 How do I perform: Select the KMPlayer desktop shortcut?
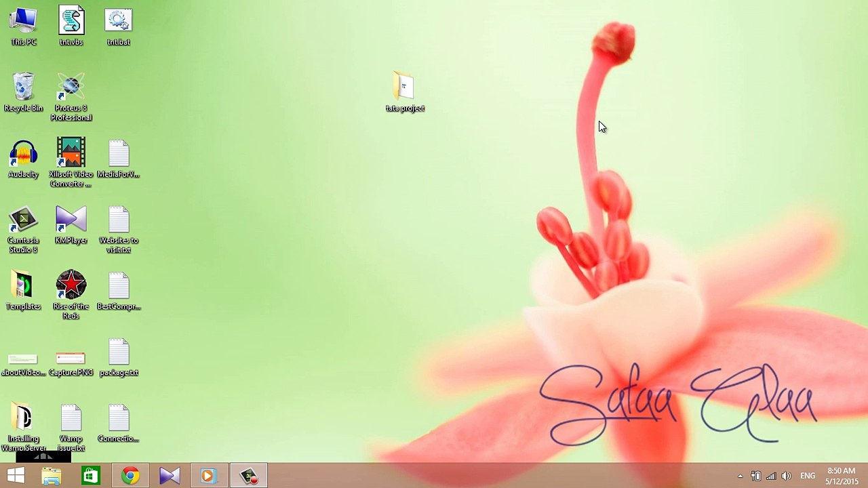[x=71, y=225]
